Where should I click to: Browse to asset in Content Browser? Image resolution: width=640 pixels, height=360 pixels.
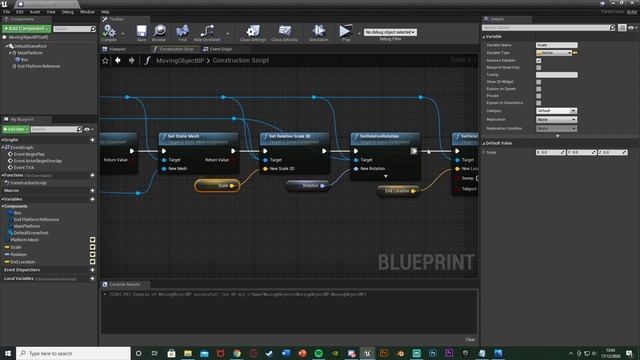tap(159, 33)
